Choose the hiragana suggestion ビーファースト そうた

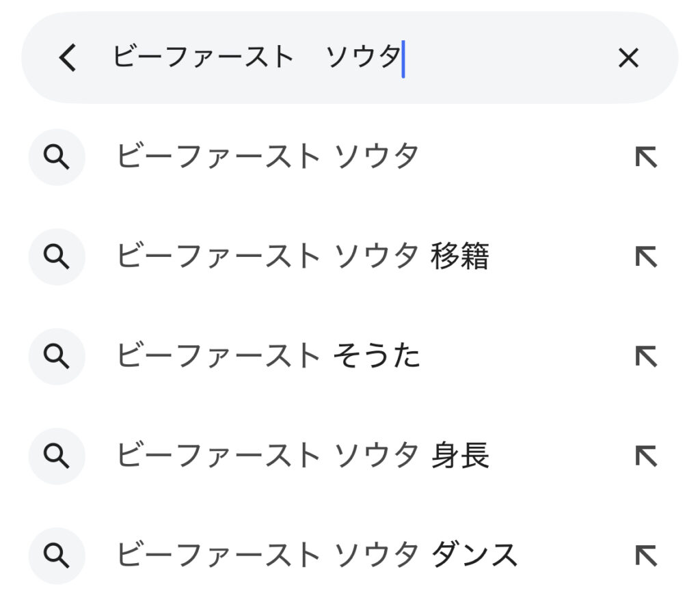coord(268,357)
